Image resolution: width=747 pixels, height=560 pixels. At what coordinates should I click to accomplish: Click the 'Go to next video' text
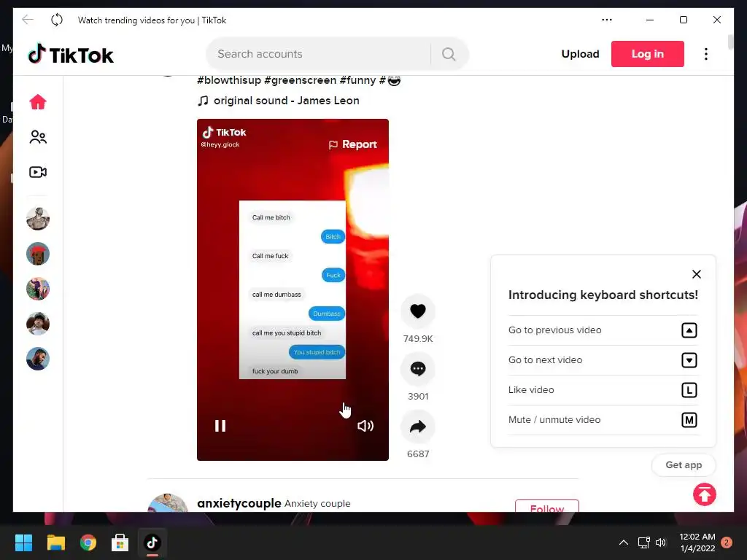point(545,360)
